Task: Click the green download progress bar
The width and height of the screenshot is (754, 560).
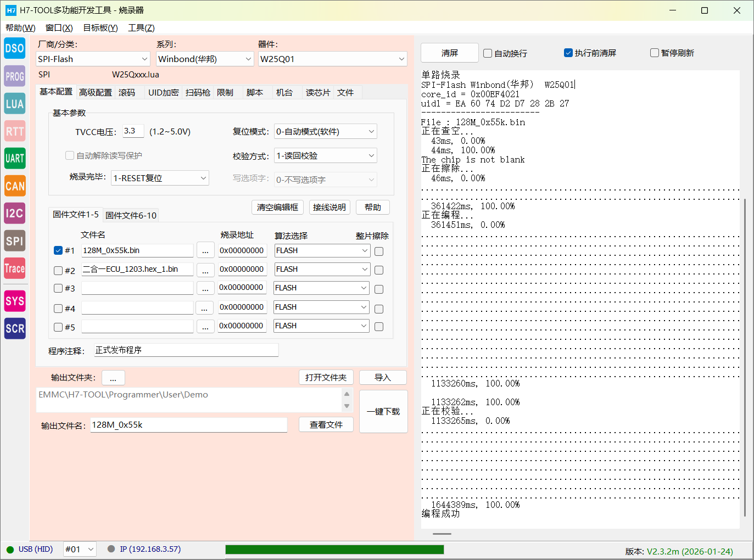Action: pos(334,550)
